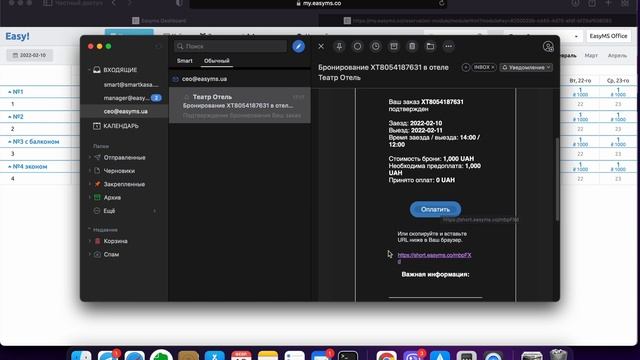The image size is (640, 360).
Task: Compose a new email with the blue pencil button
Action: 298,46
